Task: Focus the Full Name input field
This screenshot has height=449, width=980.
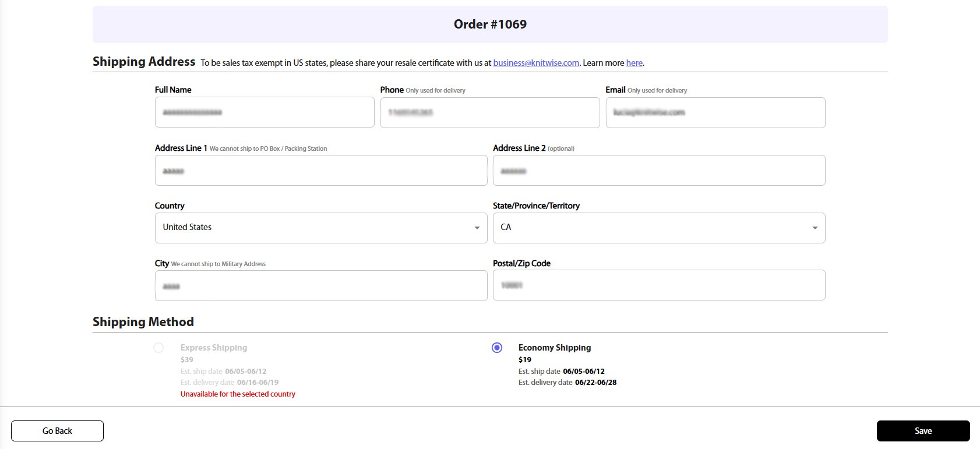Action: tap(265, 112)
